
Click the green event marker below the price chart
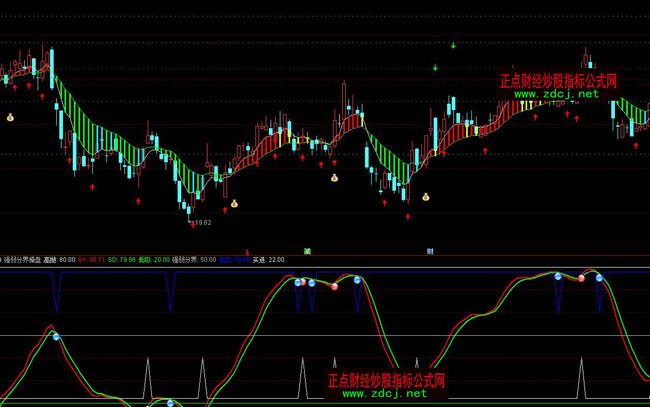(x=308, y=250)
